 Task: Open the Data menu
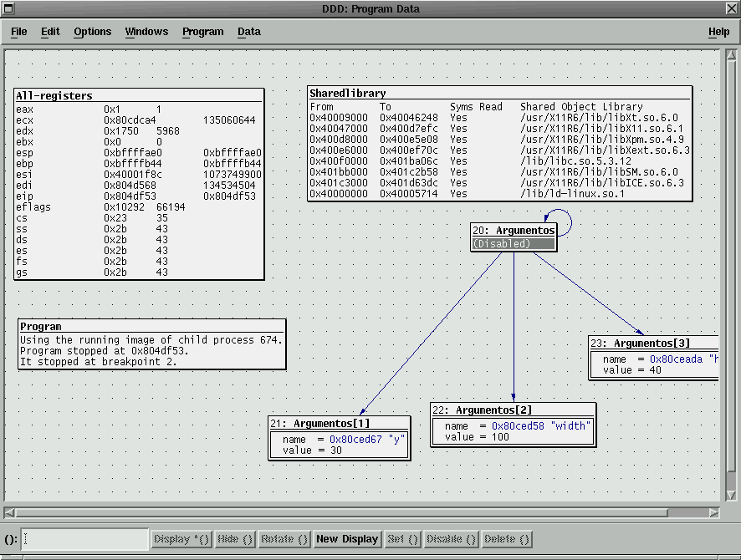(248, 32)
